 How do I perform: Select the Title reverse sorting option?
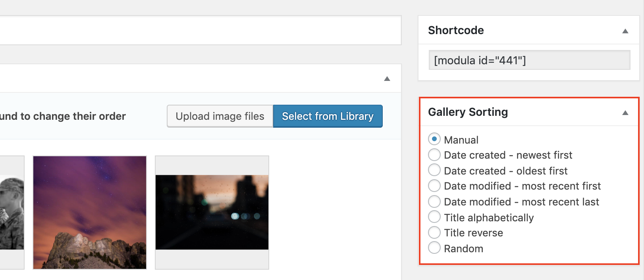click(x=434, y=232)
